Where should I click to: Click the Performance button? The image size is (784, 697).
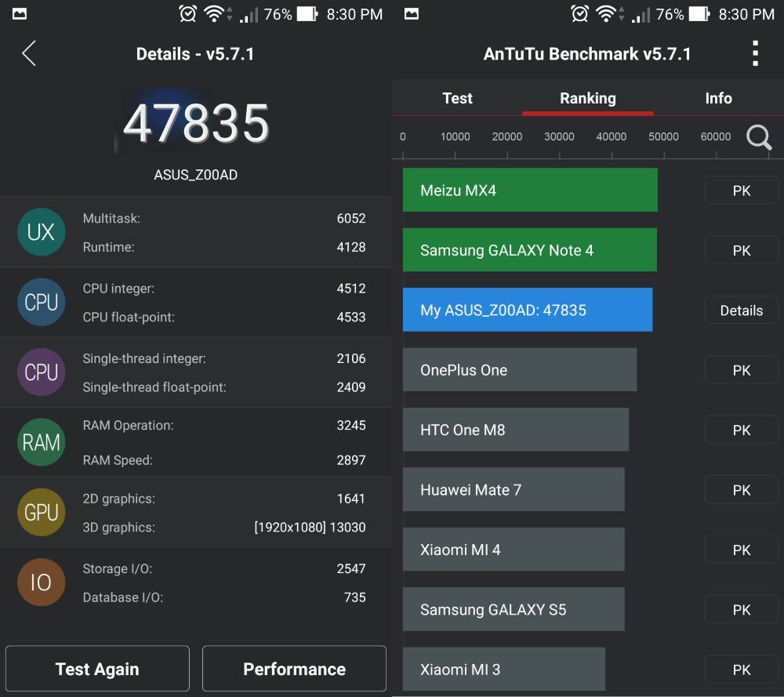(294, 669)
